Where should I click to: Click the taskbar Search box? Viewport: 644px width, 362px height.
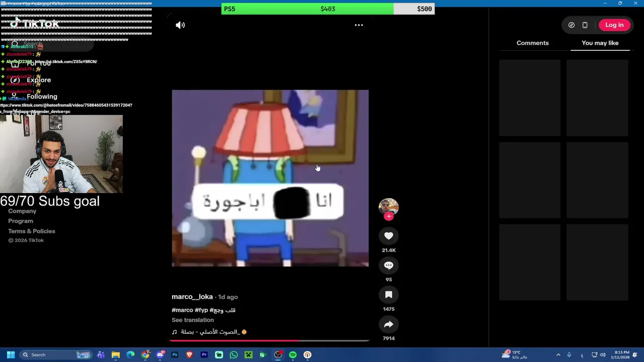pos(56,354)
